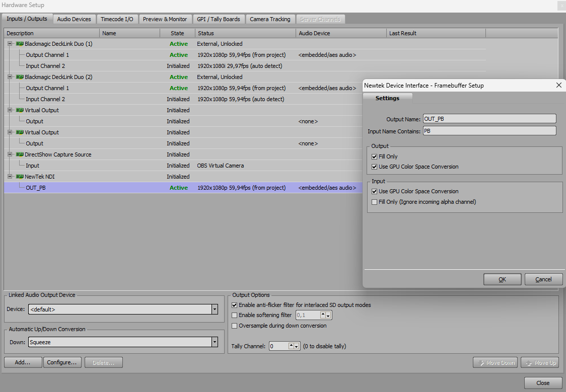Viewport: 566px width, 392px height.
Task: Click the NewTek NDI device icon
Action: (x=20, y=177)
